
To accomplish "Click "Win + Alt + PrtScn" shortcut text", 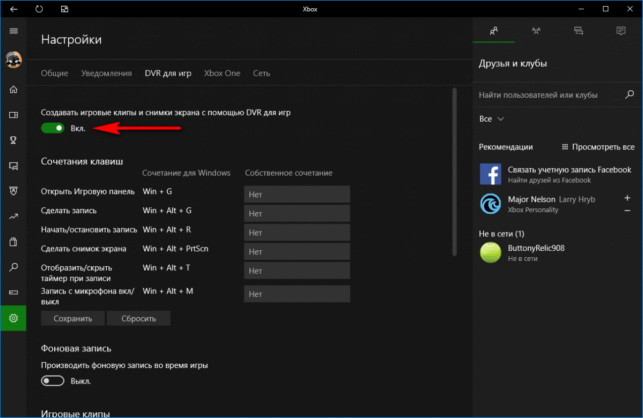I will [176, 249].
